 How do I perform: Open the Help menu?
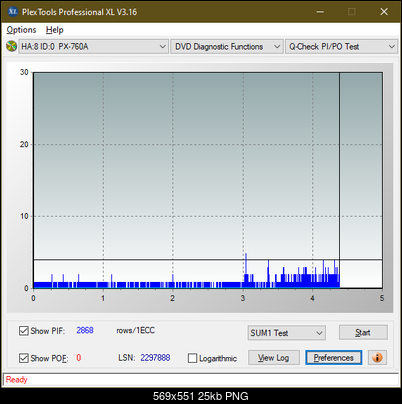[x=55, y=30]
